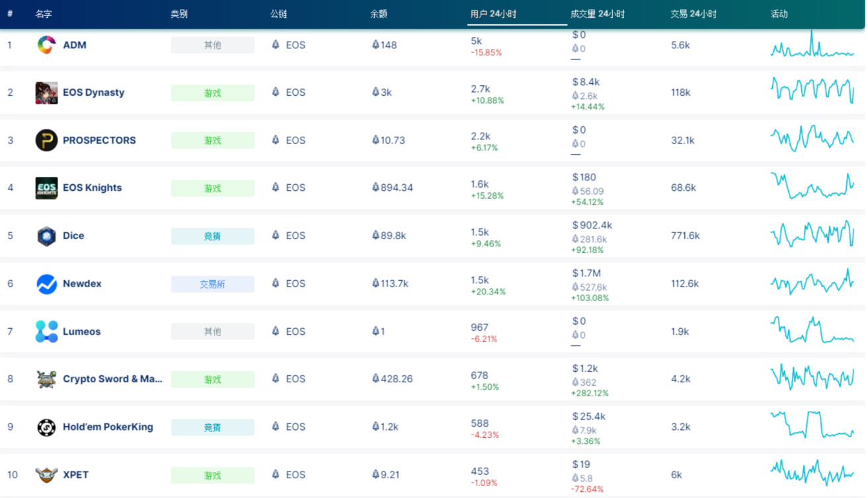Screen dimensions: 868x498
Task: Click the EOS chain icon in Dice row
Action: (276, 235)
